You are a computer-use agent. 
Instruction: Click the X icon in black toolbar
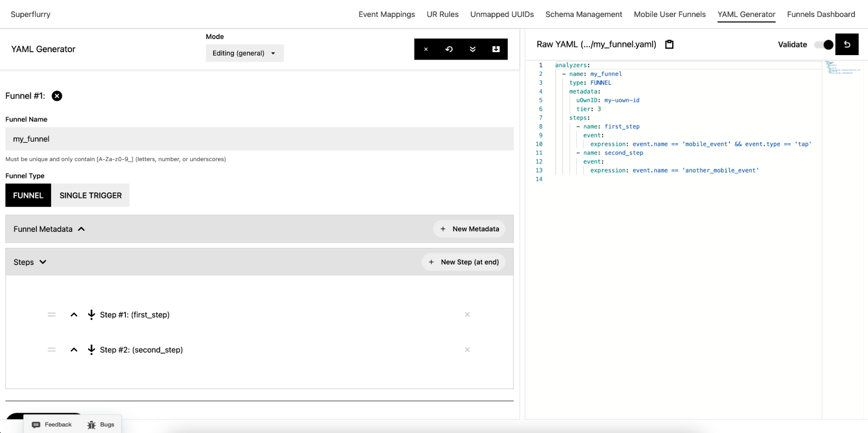click(x=426, y=49)
